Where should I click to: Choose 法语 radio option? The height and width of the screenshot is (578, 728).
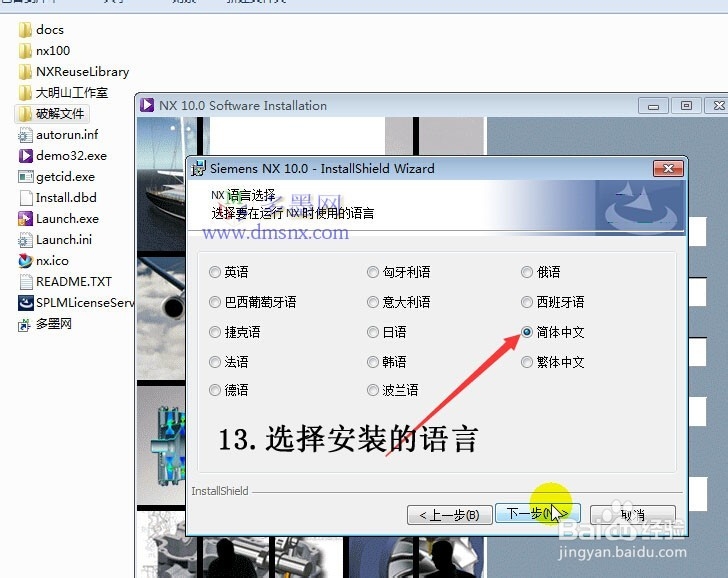[214, 362]
